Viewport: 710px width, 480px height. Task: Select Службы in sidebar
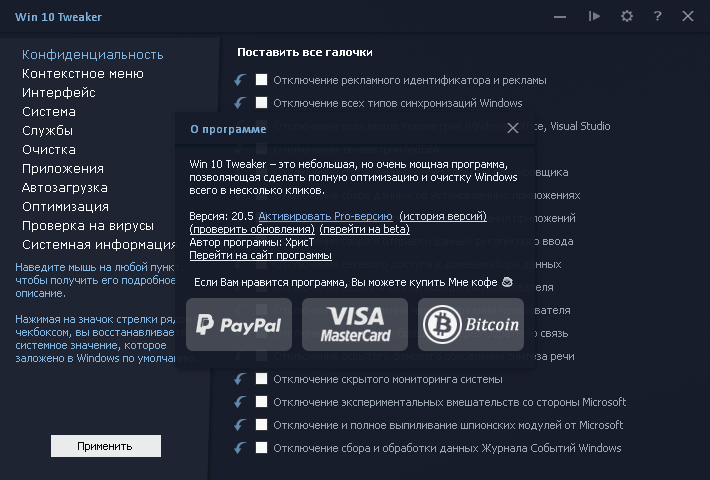pyautogui.click(x=48, y=131)
